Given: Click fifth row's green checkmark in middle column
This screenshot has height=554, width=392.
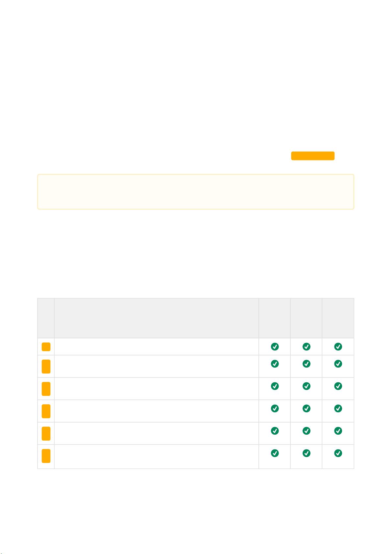Looking at the screenshot, I should tap(306, 431).
